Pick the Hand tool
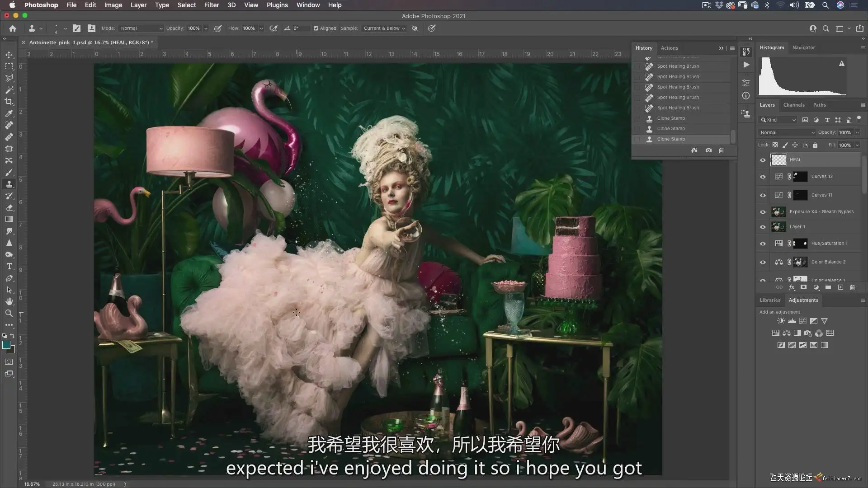Image resolution: width=868 pixels, height=488 pixels. [9, 301]
